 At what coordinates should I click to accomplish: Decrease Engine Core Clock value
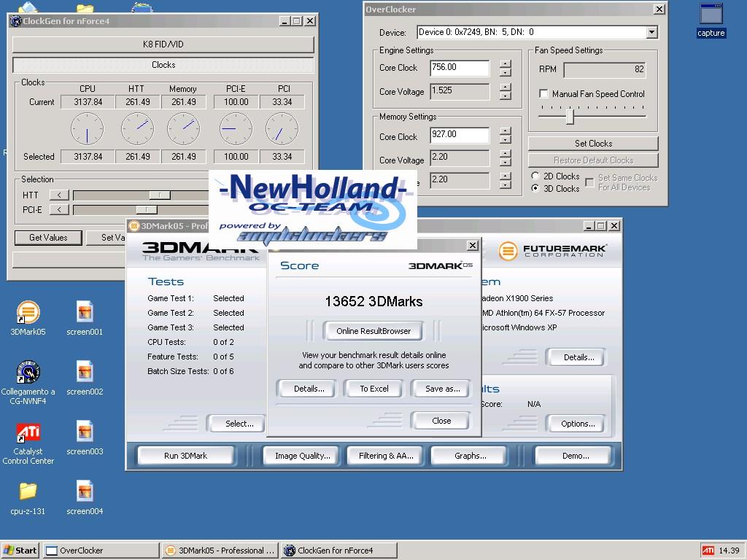click(x=506, y=72)
